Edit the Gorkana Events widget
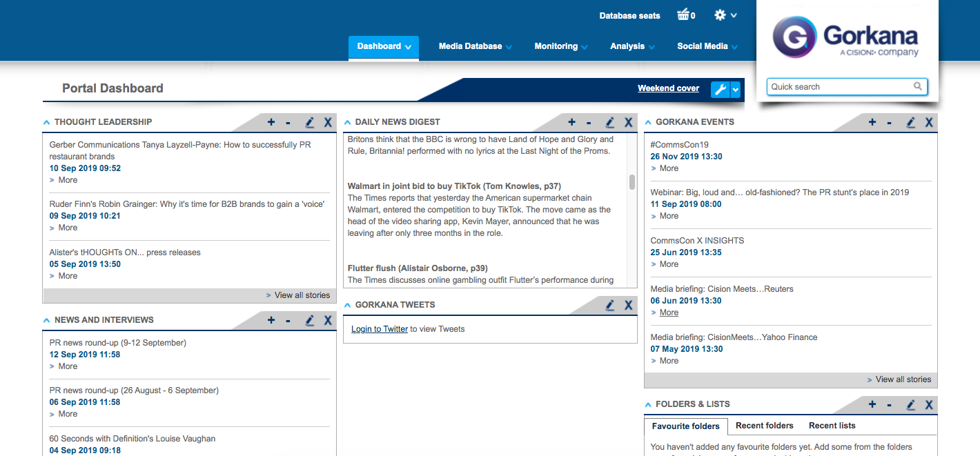The image size is (980, 456). (911, 122)
